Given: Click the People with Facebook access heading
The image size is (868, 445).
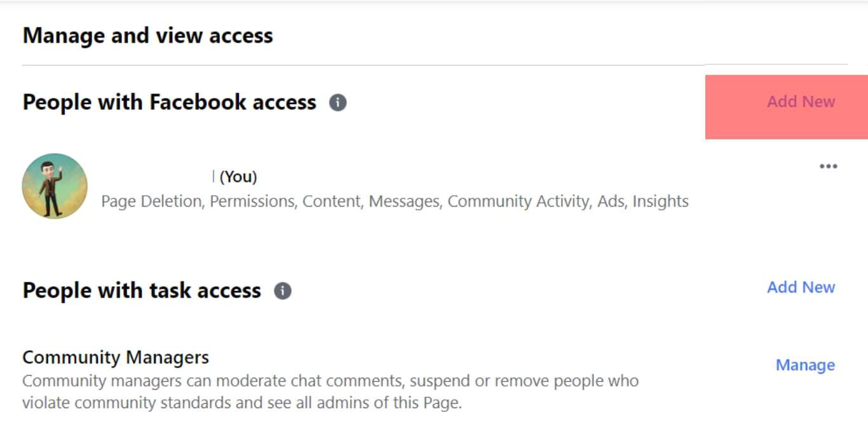Looking at the screenshot, I should 169,102.
